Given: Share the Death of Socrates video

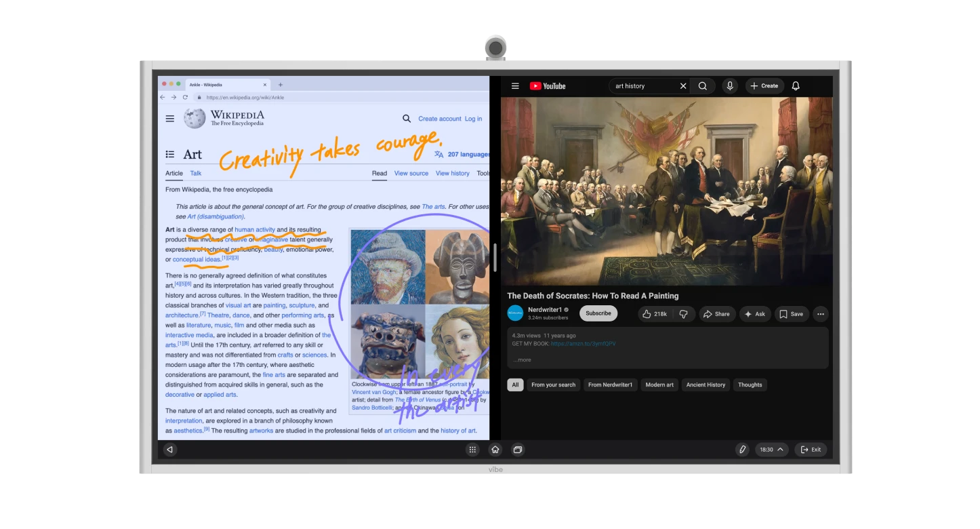Looking at the screenshot, I should pyautogui.click(x=716, y=314).
